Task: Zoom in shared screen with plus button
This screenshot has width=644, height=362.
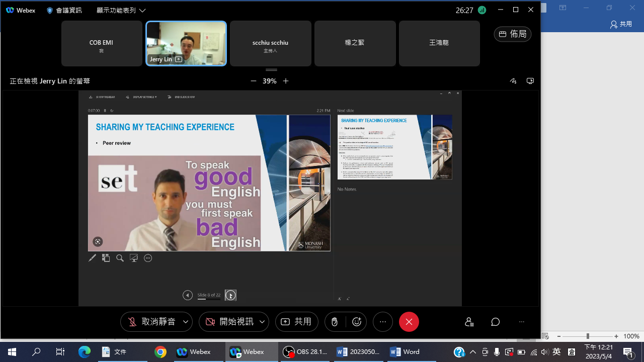Action: [x=286, y=81]
